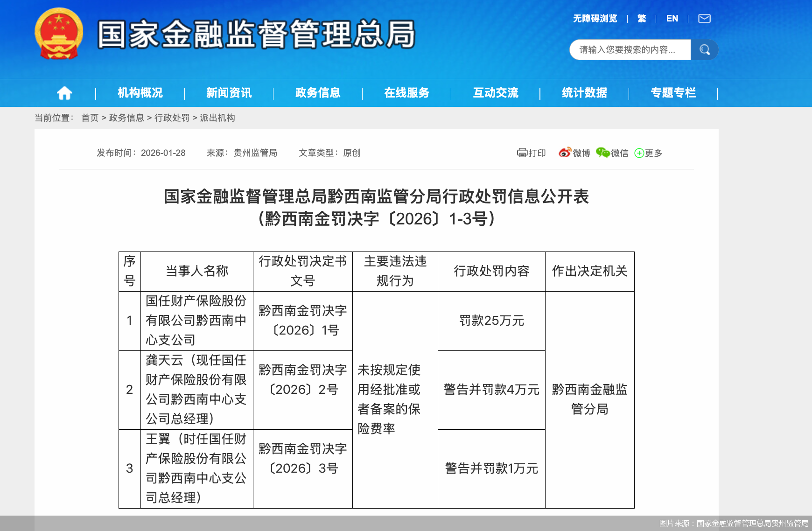The width and height of the screenshot is (812, 531).
Task: Open the 统计数据 menu
Action: click(x=584, y=93)
